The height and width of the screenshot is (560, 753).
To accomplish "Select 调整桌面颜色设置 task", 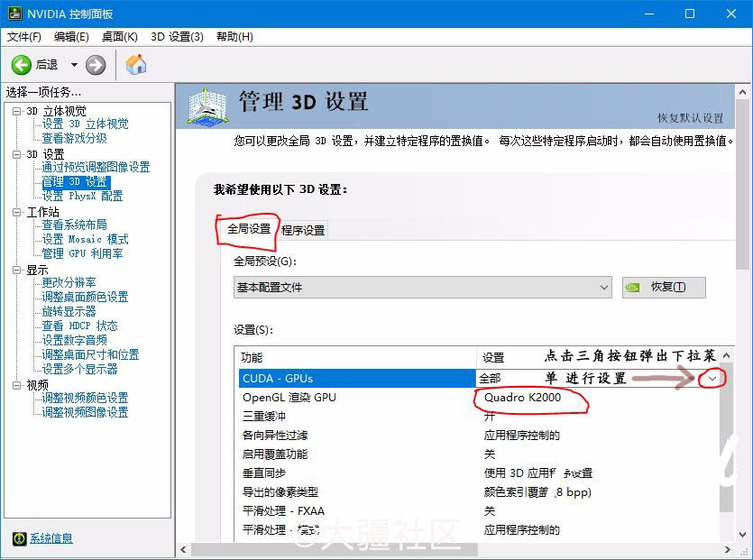I will [85, 297].
